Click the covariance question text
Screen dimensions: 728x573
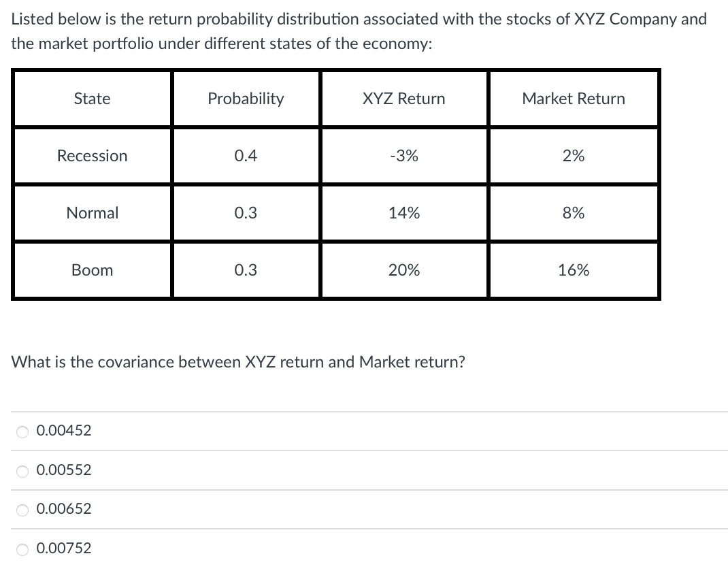[x=237, y=362]
